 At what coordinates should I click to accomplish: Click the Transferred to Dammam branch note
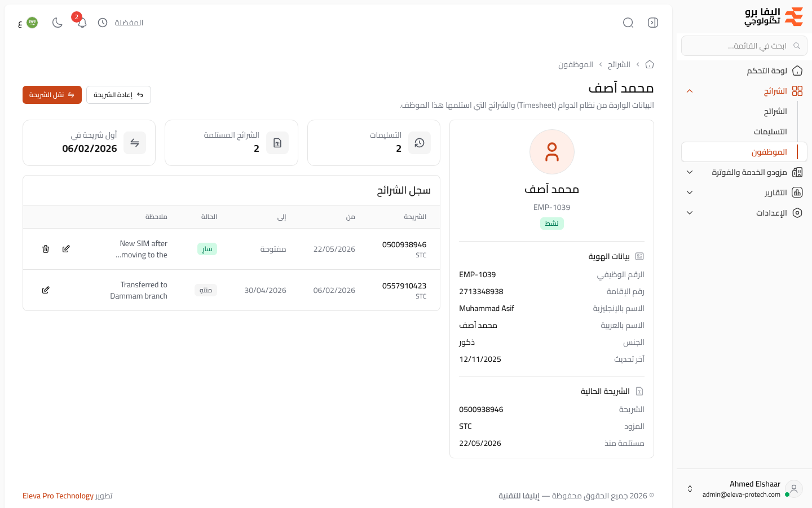(x=139, y=290)
